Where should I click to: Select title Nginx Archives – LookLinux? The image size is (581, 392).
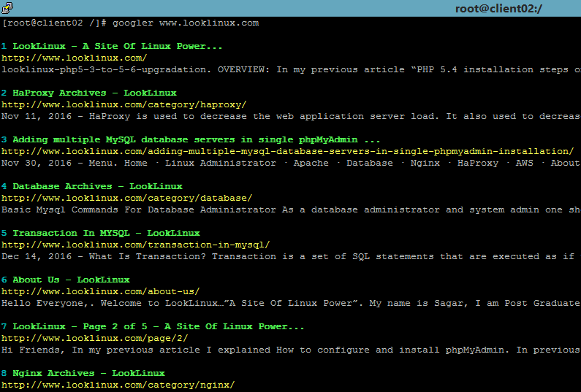point(89,373)
